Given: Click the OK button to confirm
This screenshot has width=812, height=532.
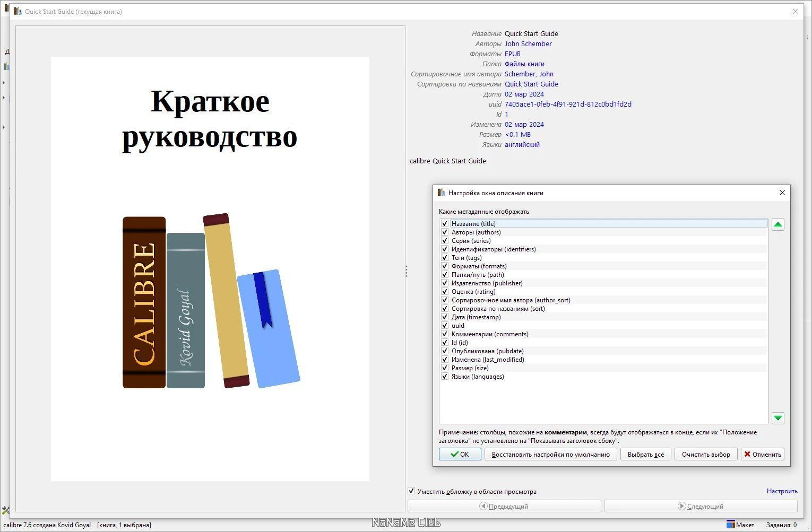Looking at the screenshot, I should tap(460, 454).
